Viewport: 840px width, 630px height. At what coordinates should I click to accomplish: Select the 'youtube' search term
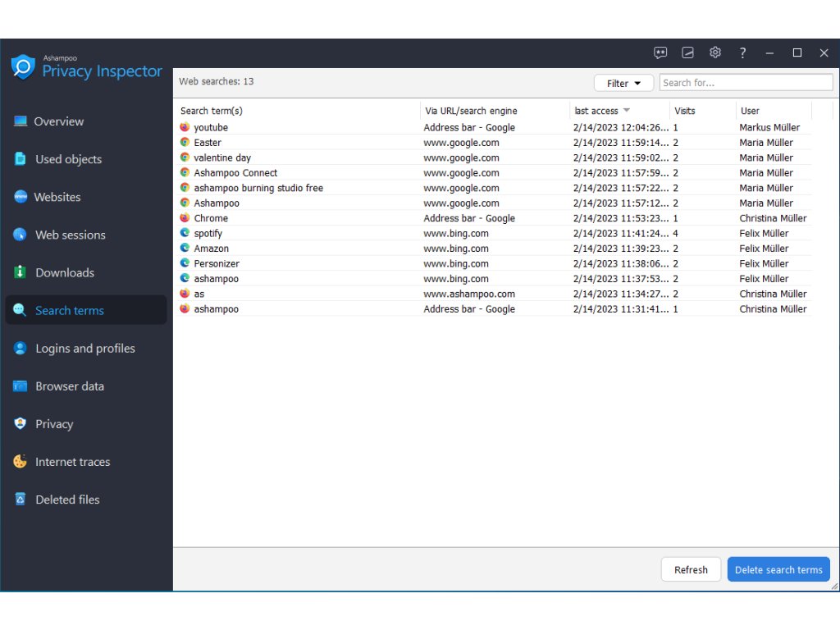pyautogui.click(x=211, y=127)
